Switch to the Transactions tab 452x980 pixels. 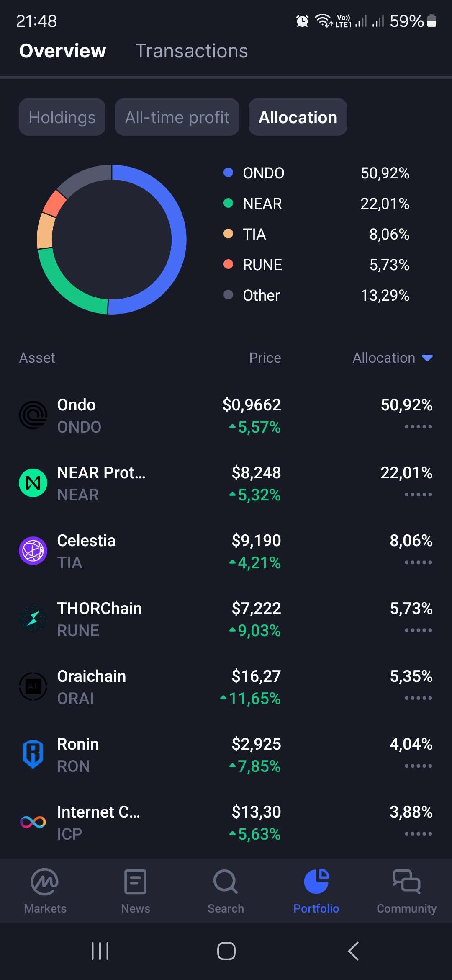(x=192, y=51)
